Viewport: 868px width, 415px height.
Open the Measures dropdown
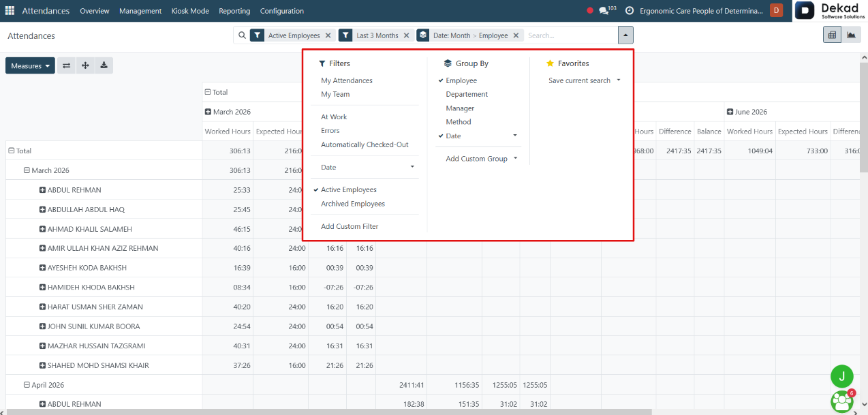pyautogui.click(x=30, y=66)
